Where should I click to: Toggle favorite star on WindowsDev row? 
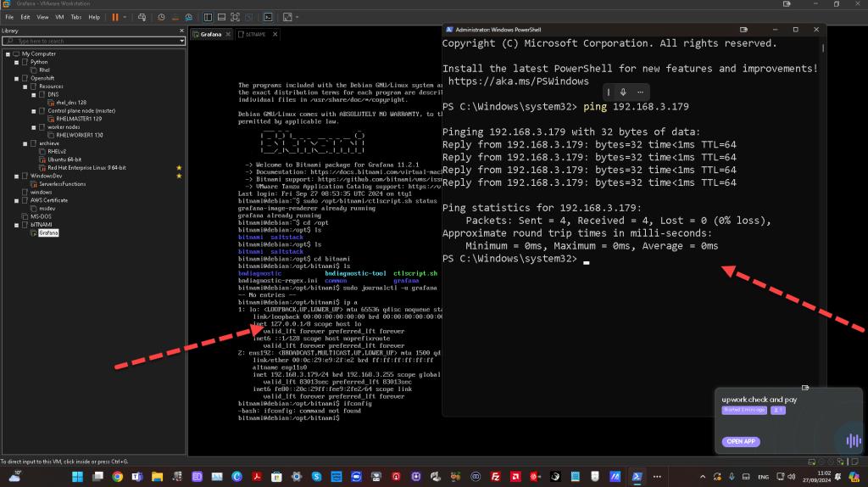(179, 176)
